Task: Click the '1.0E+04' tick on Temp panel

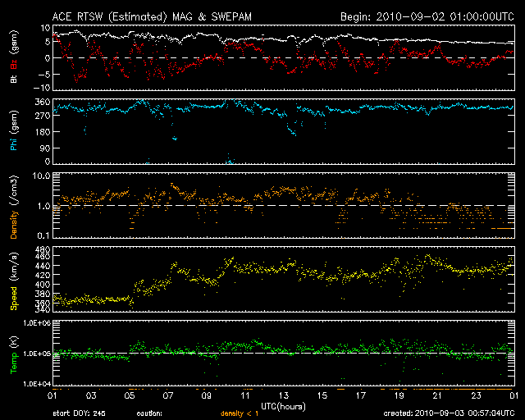Action: [36, 384]
